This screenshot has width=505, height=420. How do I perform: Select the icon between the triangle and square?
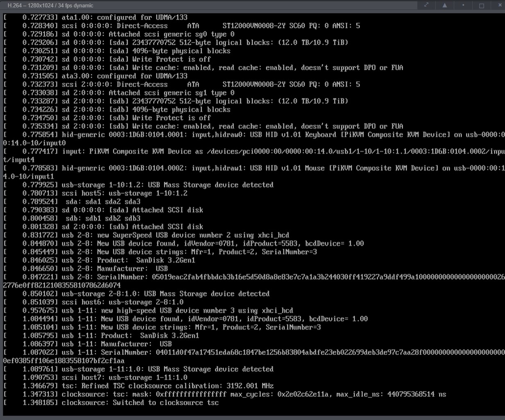463,5
